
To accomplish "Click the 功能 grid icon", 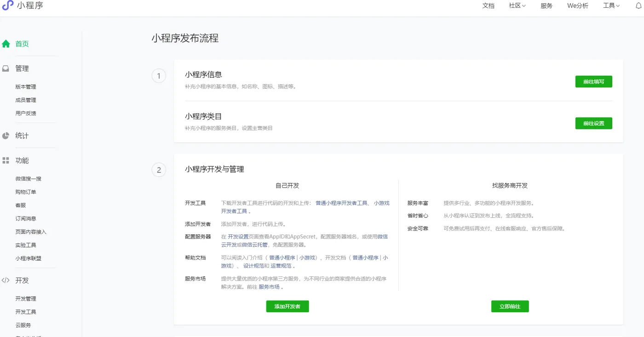I will click(x=6, y=160).
